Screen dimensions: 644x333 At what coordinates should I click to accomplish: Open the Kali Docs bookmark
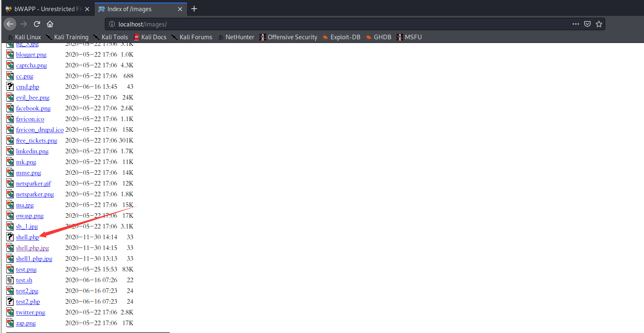click(150, 37)
